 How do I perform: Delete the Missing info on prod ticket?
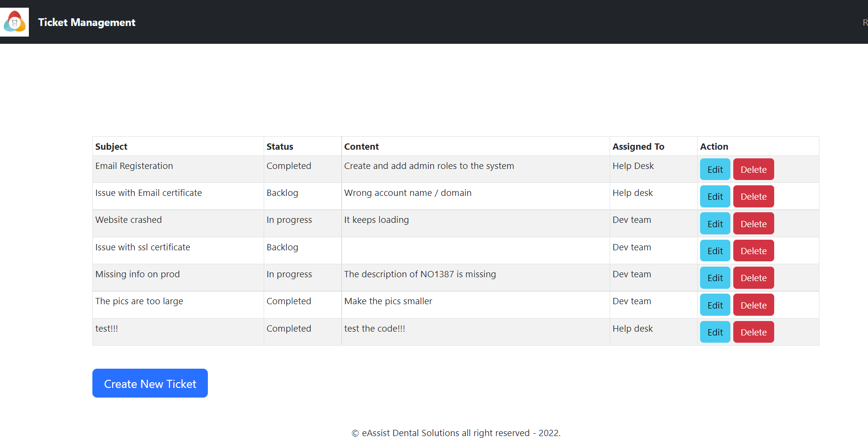753,278
